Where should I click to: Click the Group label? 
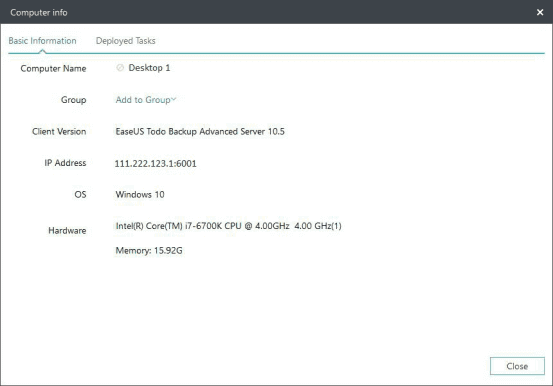pos(73,100)
